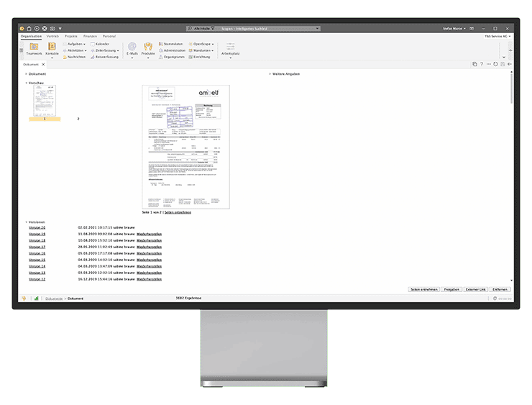Screen dimensions: 532x405
Task: Click the help question mark icon
Action: 482,64
